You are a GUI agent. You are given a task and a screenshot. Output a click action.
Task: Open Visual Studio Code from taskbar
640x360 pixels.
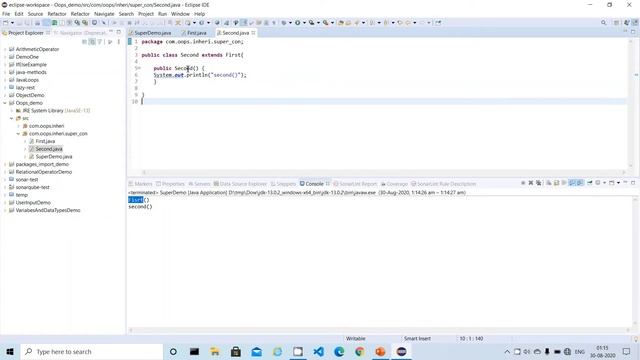[318, 351]
